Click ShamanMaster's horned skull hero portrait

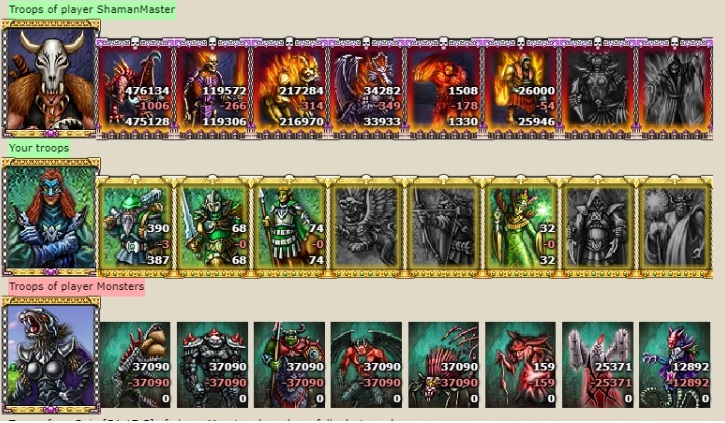51,79
